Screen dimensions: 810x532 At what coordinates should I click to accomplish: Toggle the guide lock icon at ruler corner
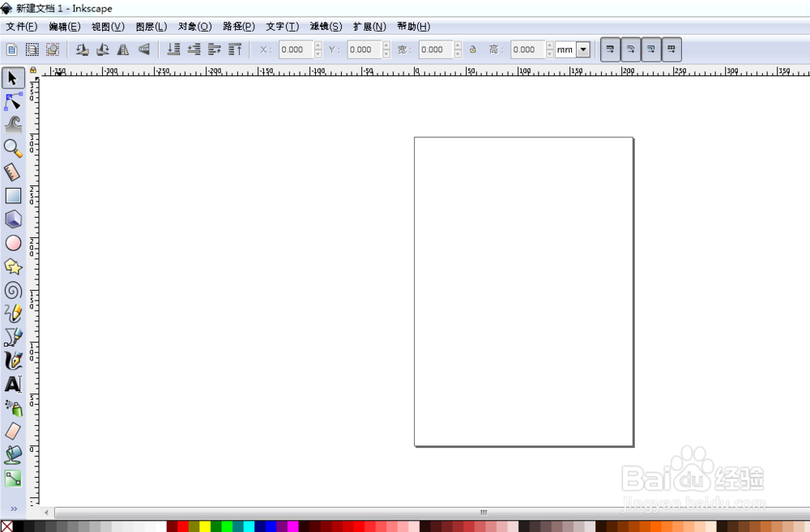[x=33, y=70]
